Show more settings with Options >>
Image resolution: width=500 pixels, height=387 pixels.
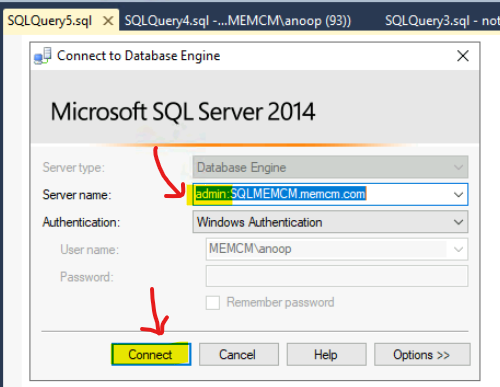click(422, 354)
